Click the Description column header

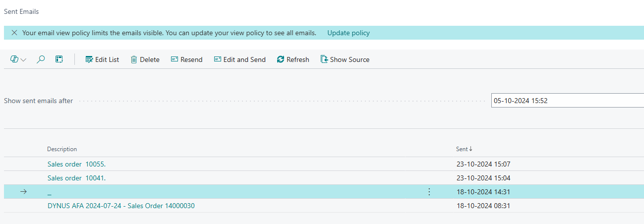(x=62, y=149)
